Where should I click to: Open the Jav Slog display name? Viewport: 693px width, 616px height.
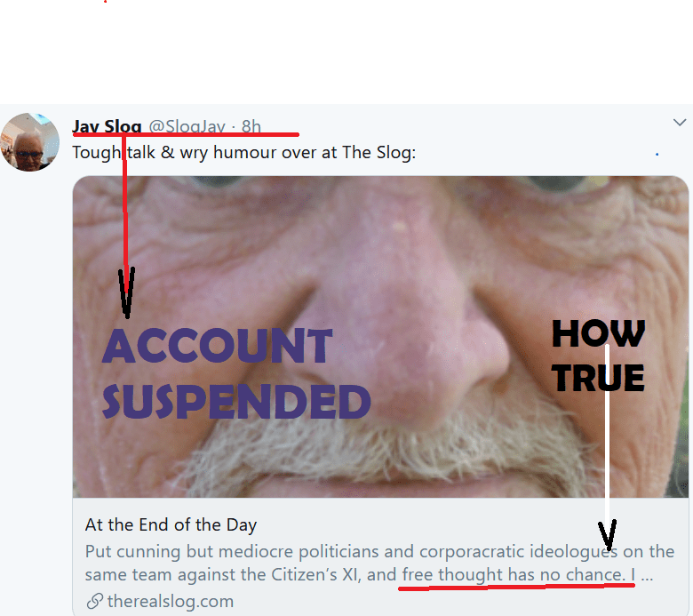pos(107,126)
